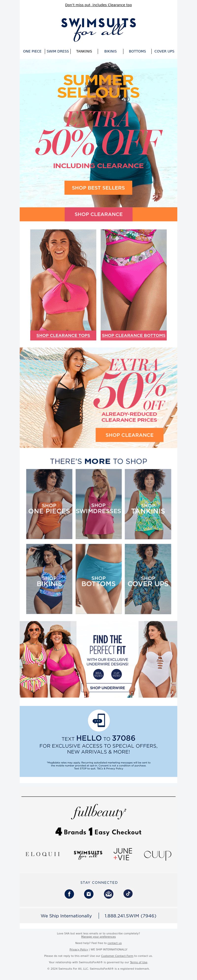Open the Instagram social icon
The image size is (197, 980).
click(89, 894)
